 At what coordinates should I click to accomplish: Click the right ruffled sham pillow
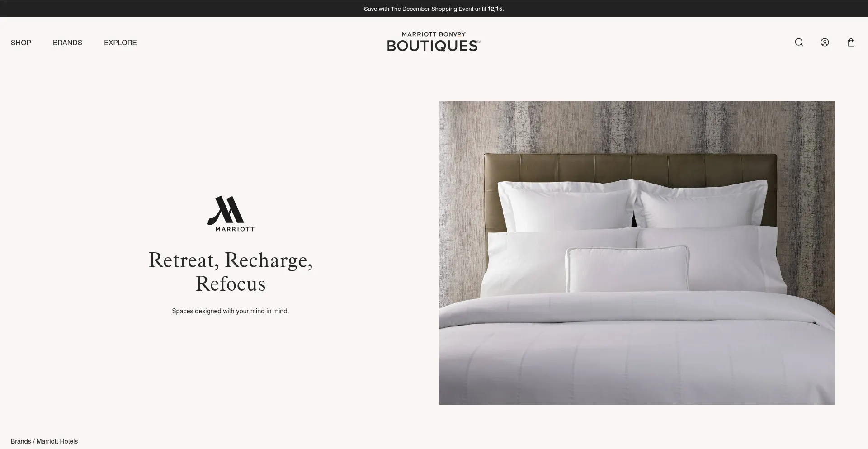click(x=702, y=204)
